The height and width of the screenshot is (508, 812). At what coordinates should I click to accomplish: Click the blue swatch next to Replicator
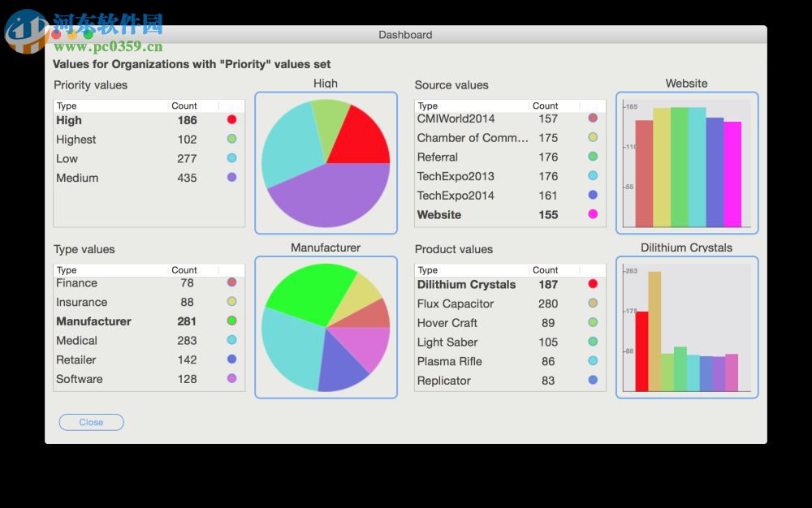[592, 381]
